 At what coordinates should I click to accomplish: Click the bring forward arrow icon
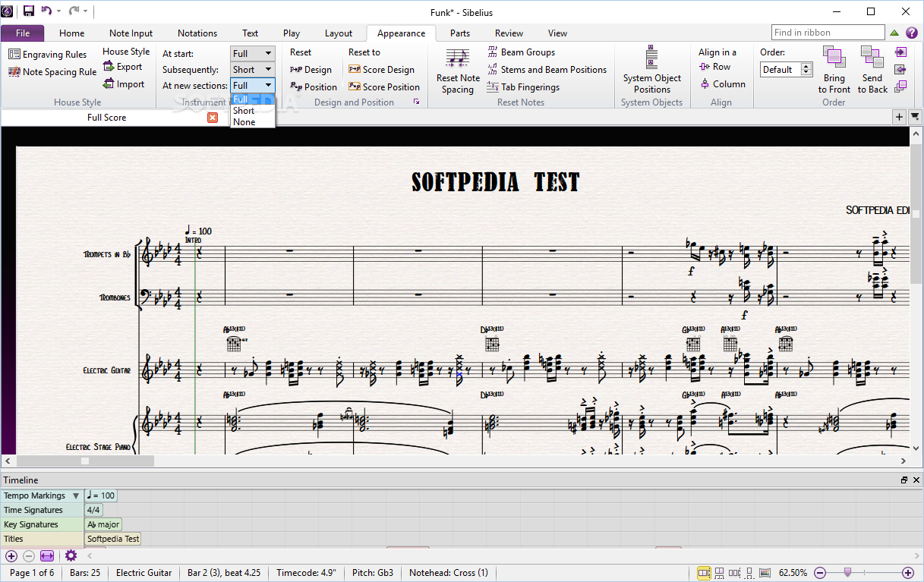pos(900,52)
